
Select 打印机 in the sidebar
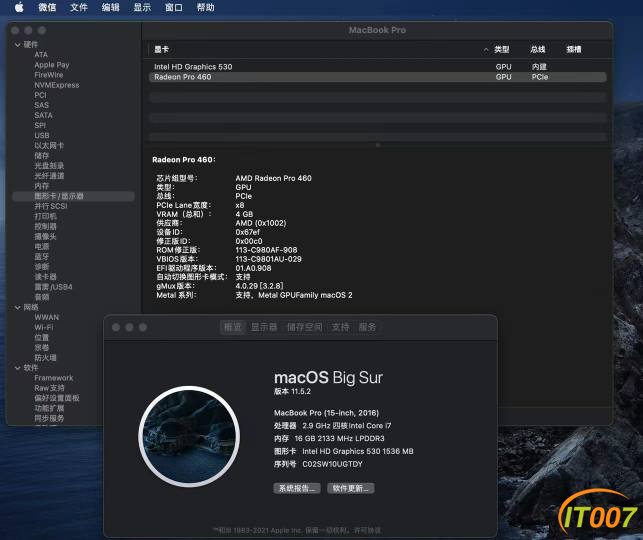(45, 216)
